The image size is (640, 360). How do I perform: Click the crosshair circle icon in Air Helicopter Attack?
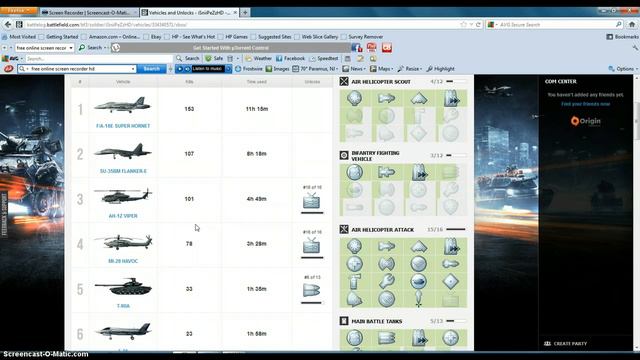354,264
